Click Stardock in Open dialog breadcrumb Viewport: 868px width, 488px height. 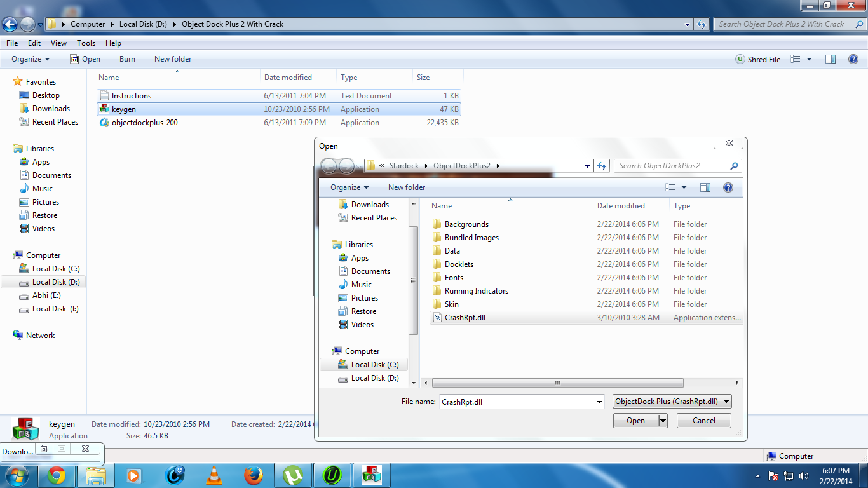point(403,166)
